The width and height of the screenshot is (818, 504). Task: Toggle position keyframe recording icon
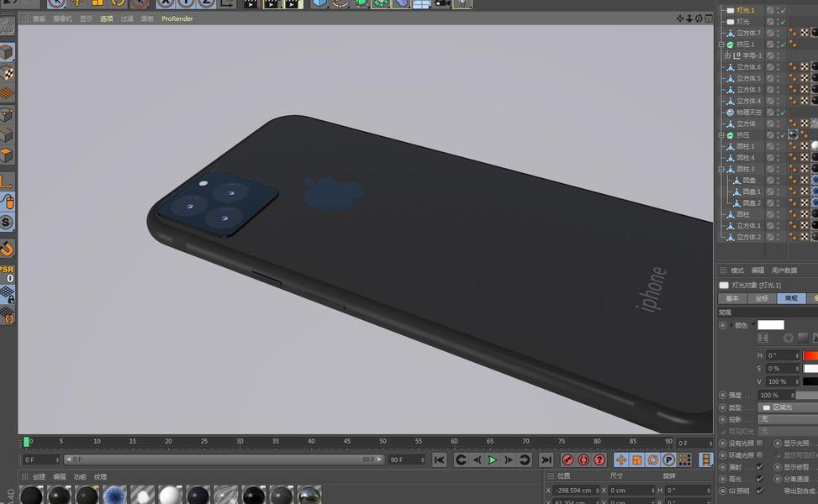pos(620,459)
